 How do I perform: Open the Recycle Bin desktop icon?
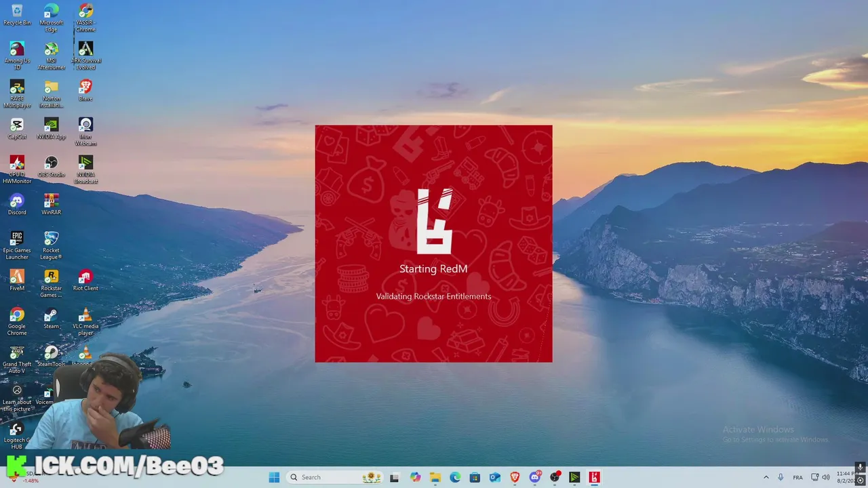point(17,14)
